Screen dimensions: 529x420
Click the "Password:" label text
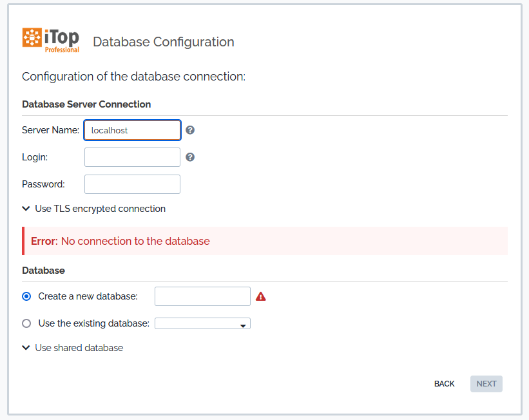pos(43,184)
